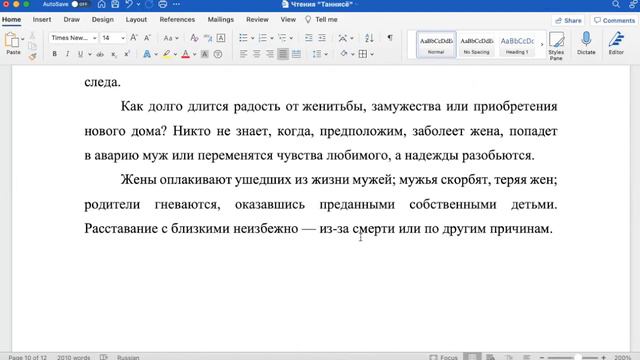Screen dimensions: 640x360
Task: Click the Print icon in title bar
Action: (162, 4)
